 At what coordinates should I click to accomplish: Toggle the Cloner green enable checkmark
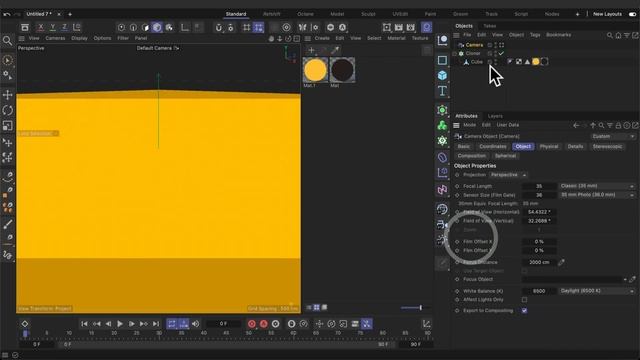click(x=501, y=53)
